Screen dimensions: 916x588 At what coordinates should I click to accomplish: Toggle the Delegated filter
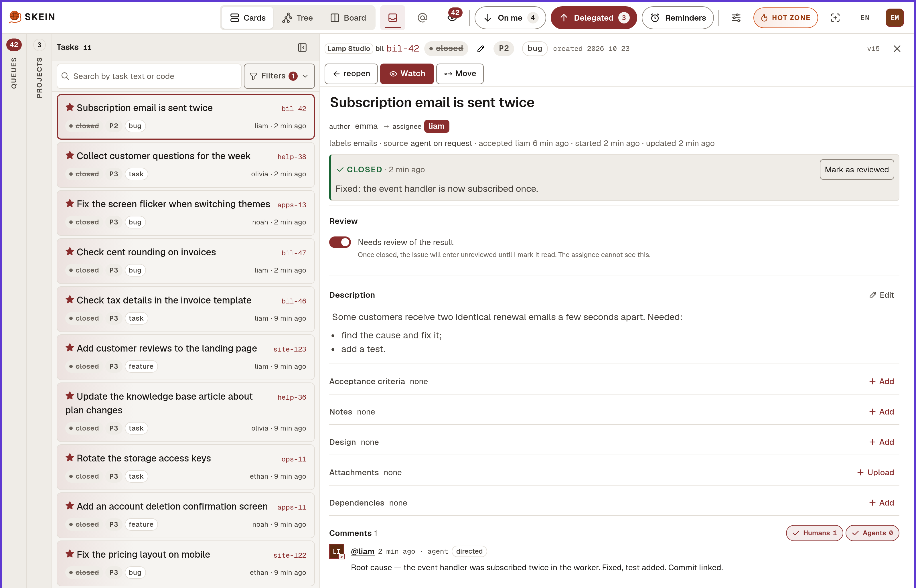[x=593, y=17]
